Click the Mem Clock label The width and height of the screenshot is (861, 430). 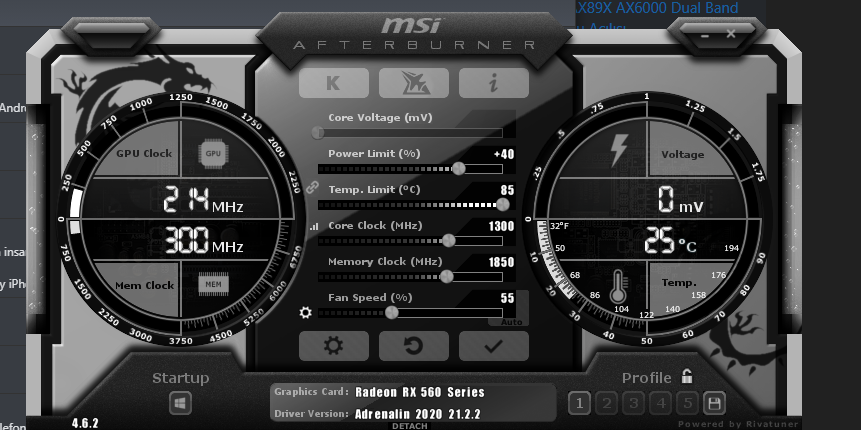click(144, 286)
